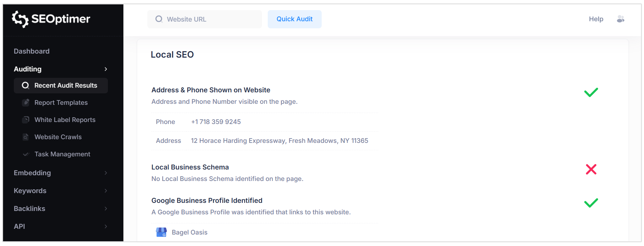Screen dimensions: 644x246
Task: Select the Auditing menu item
Action: (28, 69)
